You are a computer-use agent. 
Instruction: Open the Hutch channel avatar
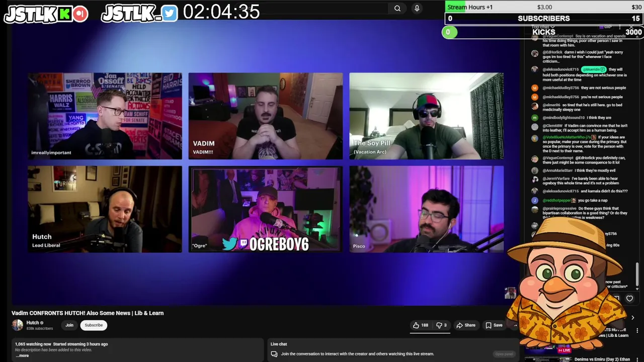click(18, 325)
